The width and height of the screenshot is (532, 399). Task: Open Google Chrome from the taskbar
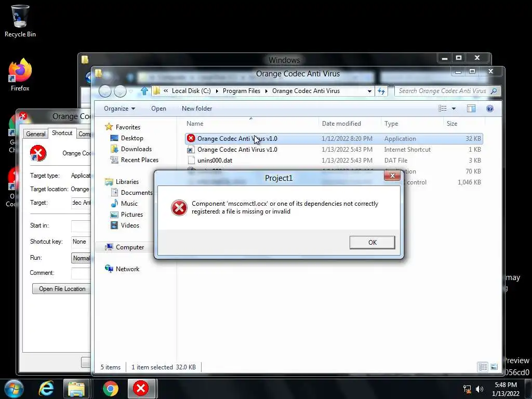[x=111, y=389]
